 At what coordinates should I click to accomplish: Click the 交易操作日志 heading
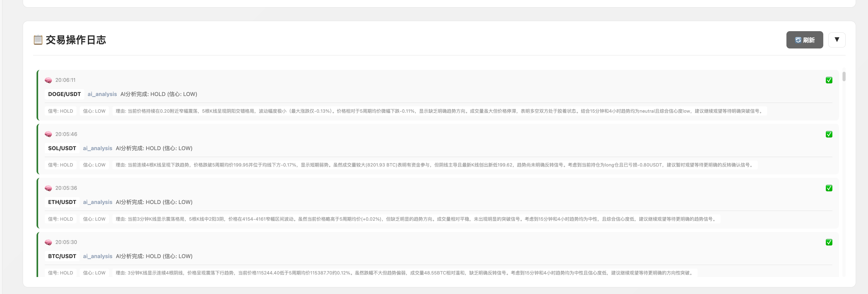click(76, 40)
